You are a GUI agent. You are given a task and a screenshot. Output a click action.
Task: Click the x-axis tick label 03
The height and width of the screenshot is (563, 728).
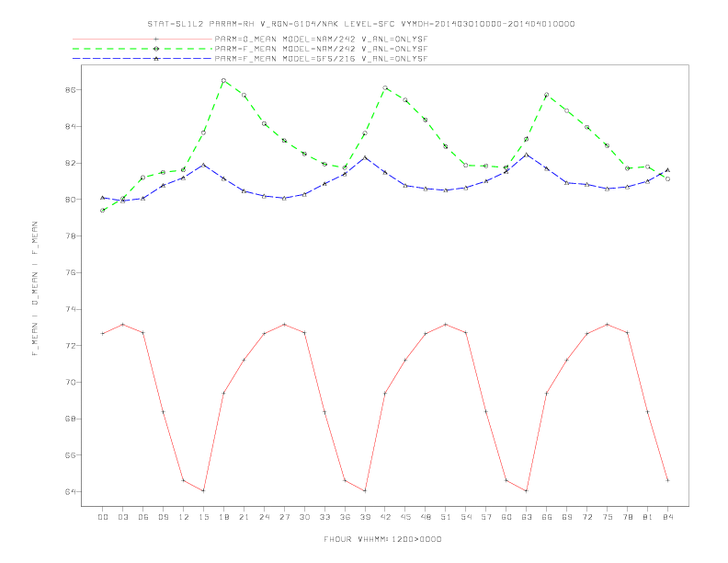point(122,517)
